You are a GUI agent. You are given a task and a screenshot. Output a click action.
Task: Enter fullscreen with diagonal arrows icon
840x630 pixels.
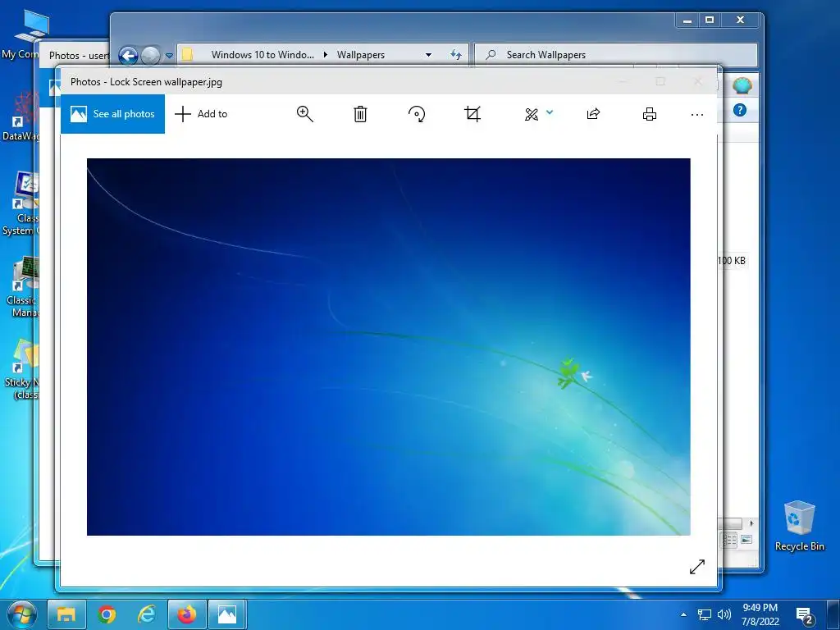point(697,567)
